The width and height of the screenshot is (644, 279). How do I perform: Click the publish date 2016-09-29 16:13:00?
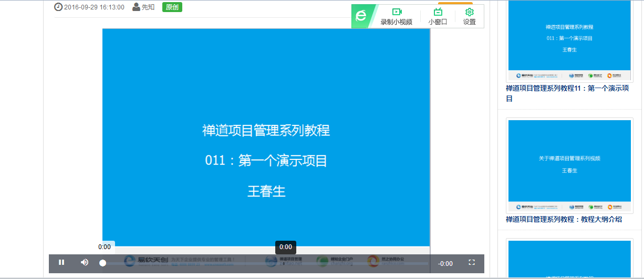[94, 7]
